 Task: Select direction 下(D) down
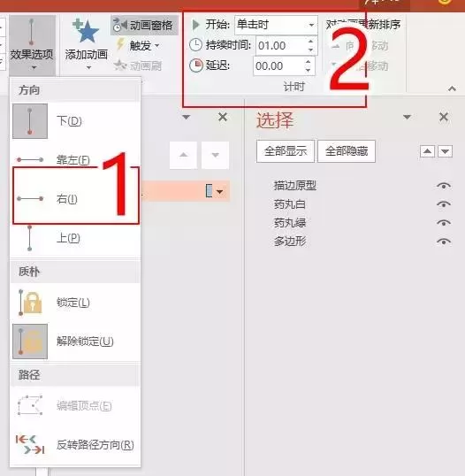pos(75,121)
